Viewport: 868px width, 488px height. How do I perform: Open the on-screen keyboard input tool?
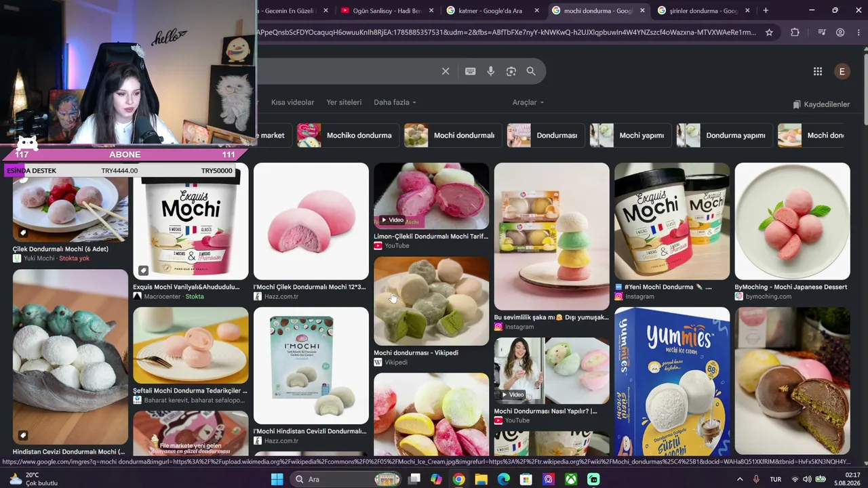coord(470,71)
